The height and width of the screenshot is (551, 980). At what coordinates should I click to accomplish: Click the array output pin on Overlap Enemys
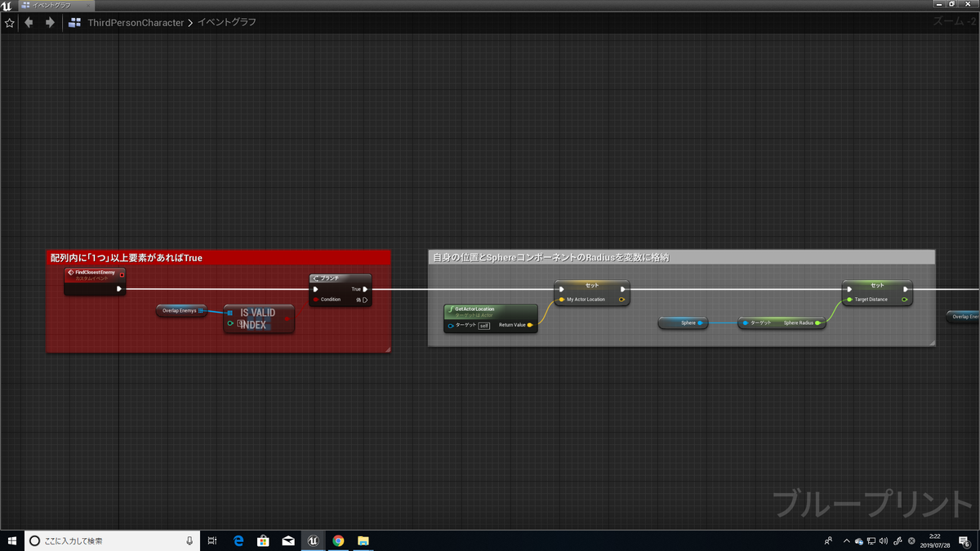pos(201,311)
